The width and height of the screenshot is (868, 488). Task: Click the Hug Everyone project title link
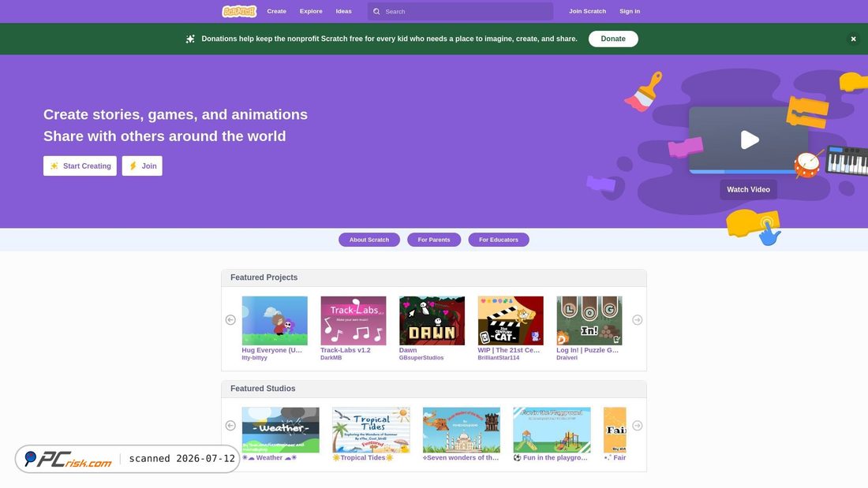[271, 350]
